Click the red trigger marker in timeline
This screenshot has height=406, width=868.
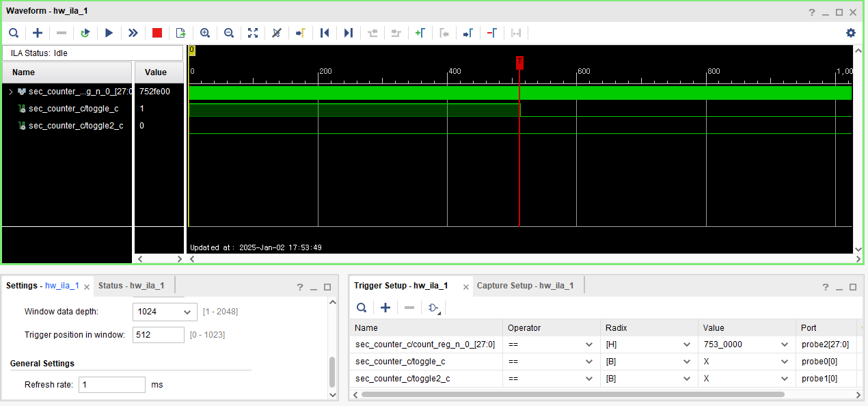(x=520, y=62)
